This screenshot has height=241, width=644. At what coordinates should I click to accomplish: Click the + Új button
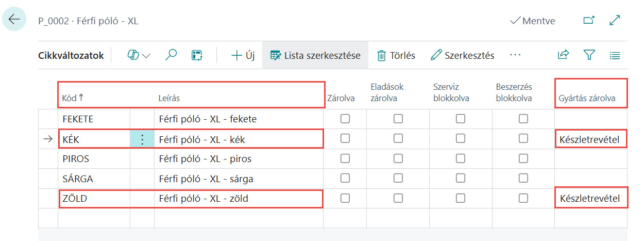tap(243, 55)
